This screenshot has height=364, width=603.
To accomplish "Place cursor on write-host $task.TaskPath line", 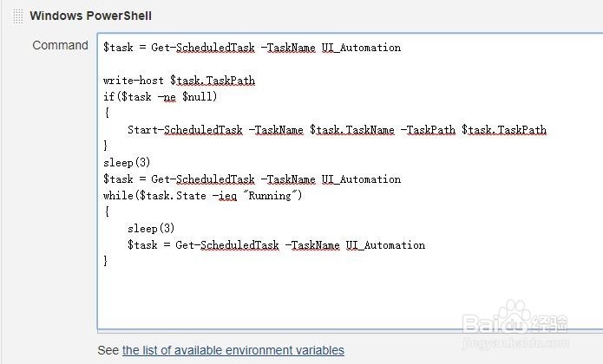I will (179, 81).
